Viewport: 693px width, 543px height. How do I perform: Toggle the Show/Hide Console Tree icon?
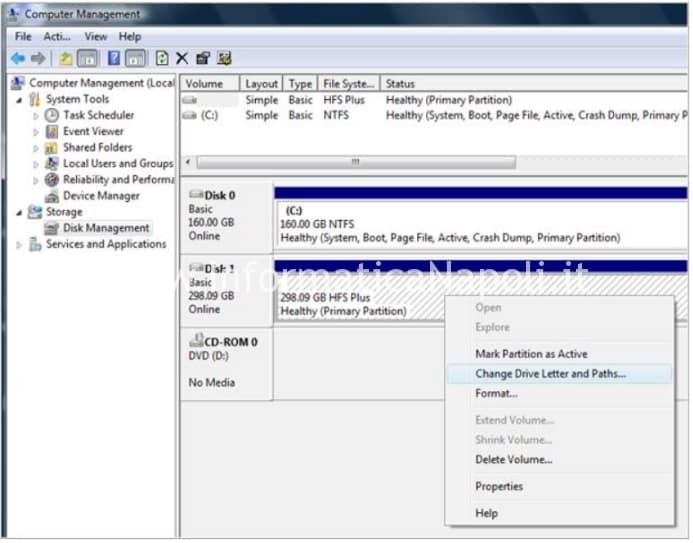click(x=87, y=58)
